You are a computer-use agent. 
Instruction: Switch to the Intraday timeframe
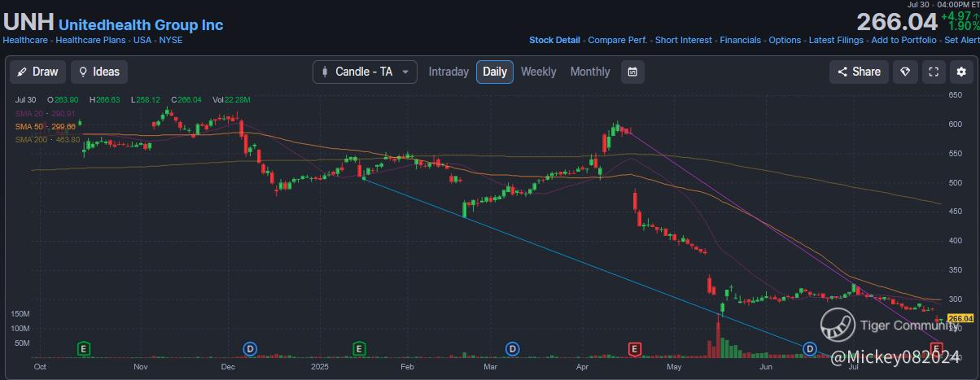(448, 72)
